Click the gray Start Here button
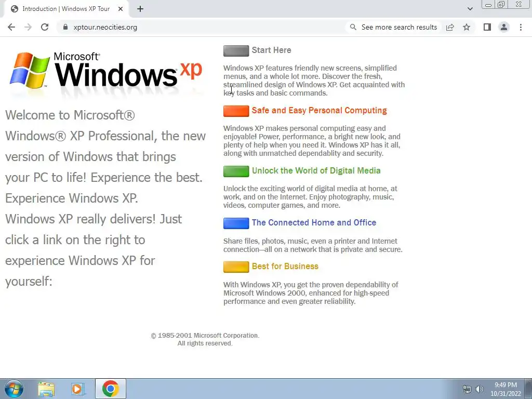This screenshot has height=399, width=532. 236,51
